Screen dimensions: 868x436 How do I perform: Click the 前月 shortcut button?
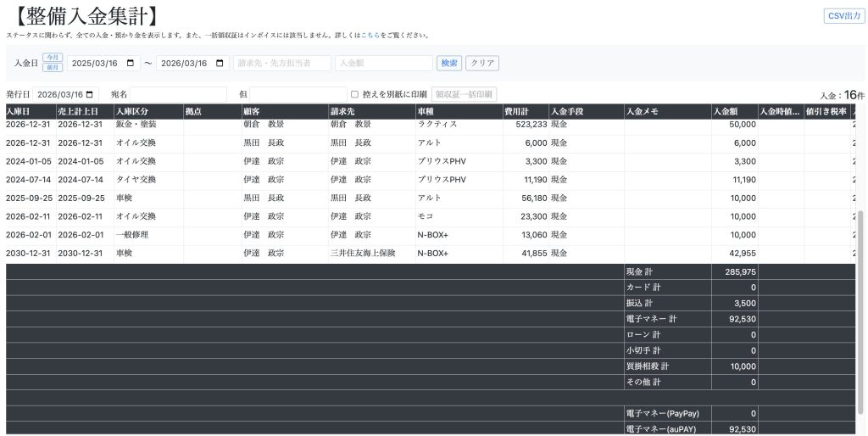53,68
